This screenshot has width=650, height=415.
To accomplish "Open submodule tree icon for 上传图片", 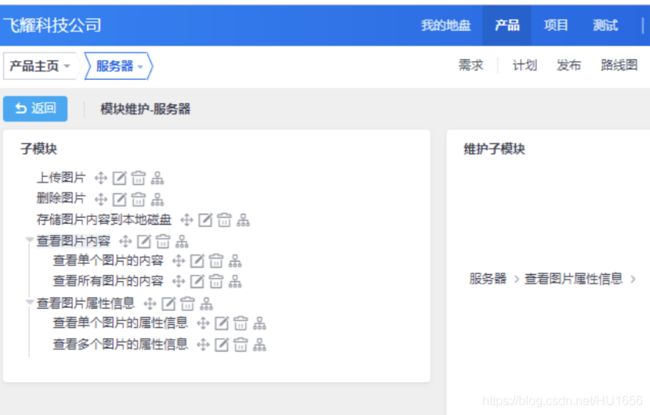I will coord(157,178).
